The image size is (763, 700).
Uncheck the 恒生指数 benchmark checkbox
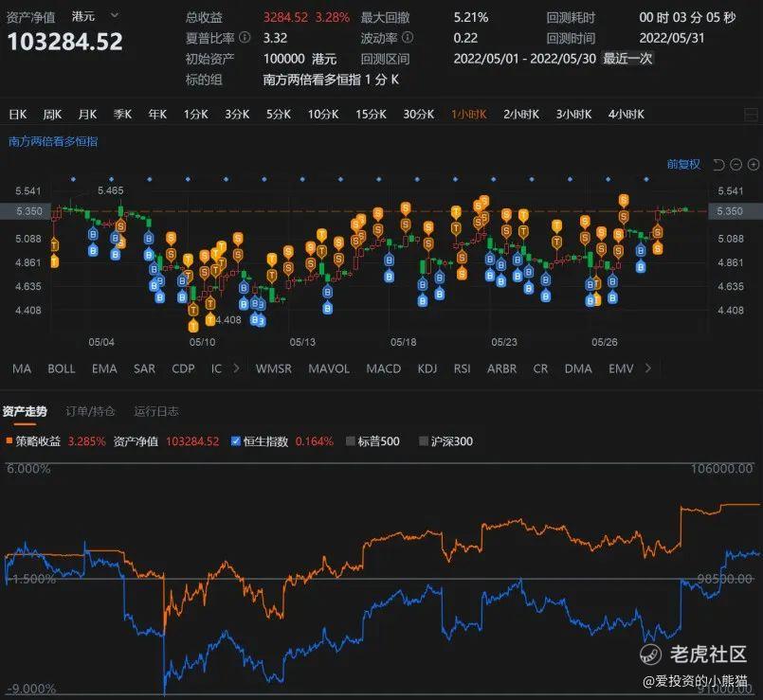(235, 441)
